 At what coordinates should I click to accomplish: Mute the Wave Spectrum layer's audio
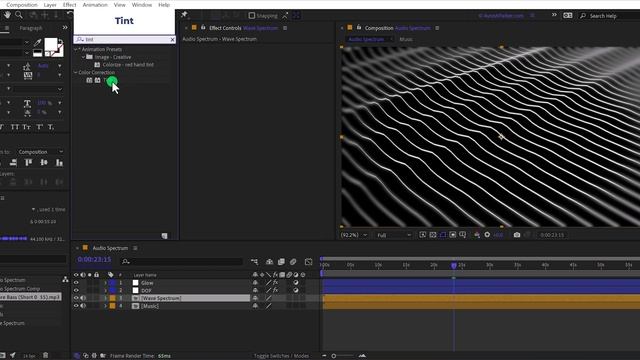(83, 298)
